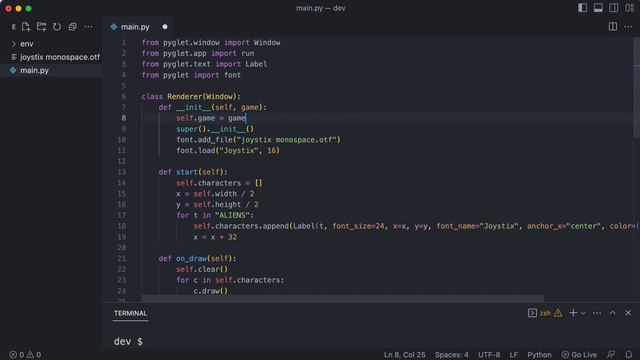Screen dimensions: 640x360
Task: Click the unsaved dot on main.py tab
Action: click(165, 27)
